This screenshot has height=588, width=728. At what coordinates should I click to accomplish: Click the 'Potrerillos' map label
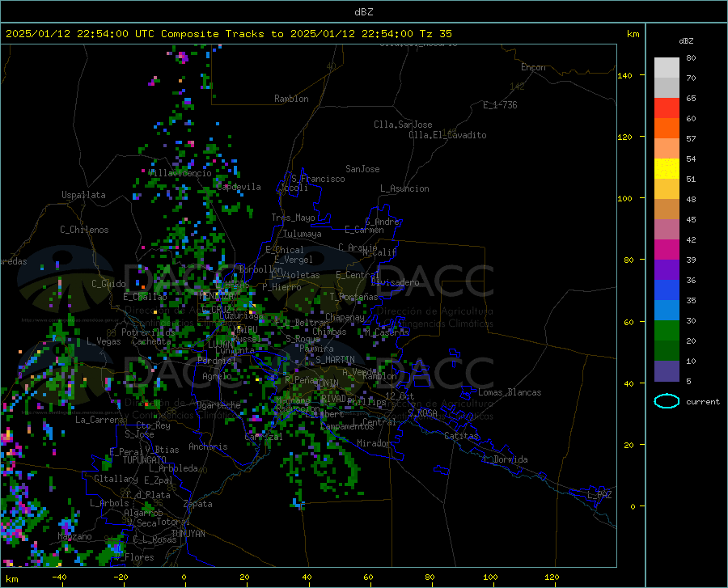point(148,332)
